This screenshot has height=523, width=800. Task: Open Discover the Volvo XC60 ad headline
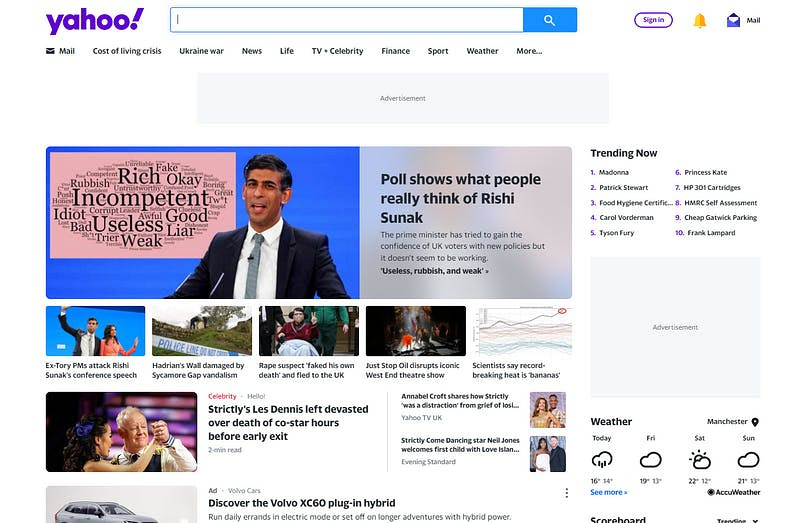click(x=302, y=503)
